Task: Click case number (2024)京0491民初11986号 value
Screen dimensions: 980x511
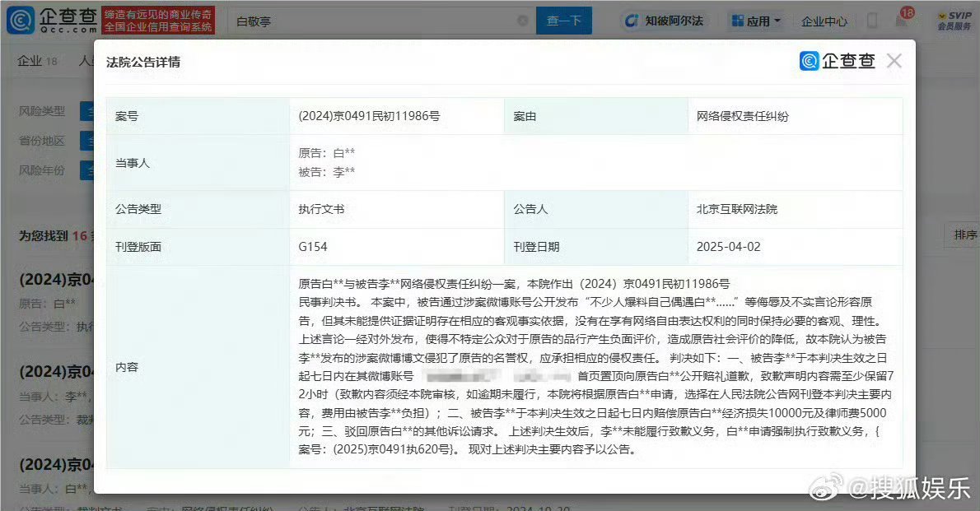Action: 369,116
